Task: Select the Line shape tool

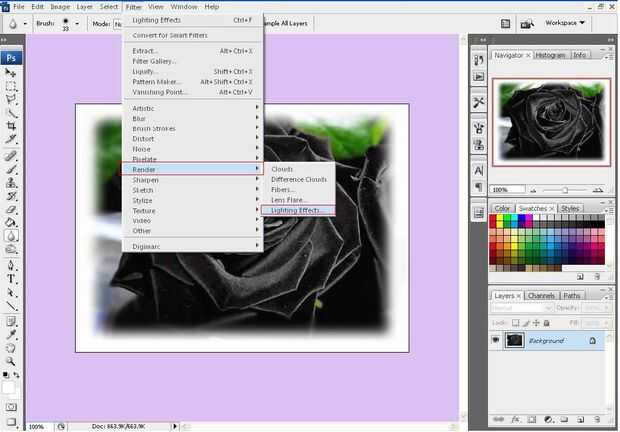Action: coord(11,306)
